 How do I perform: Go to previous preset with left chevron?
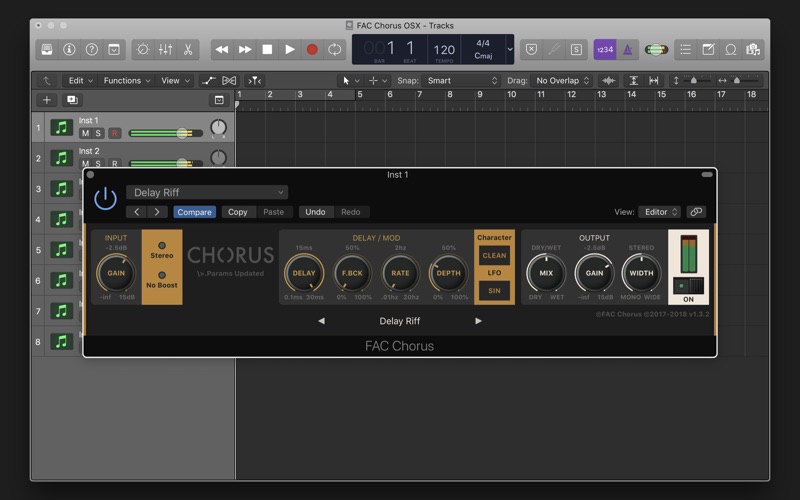click(x=136, y=212)
